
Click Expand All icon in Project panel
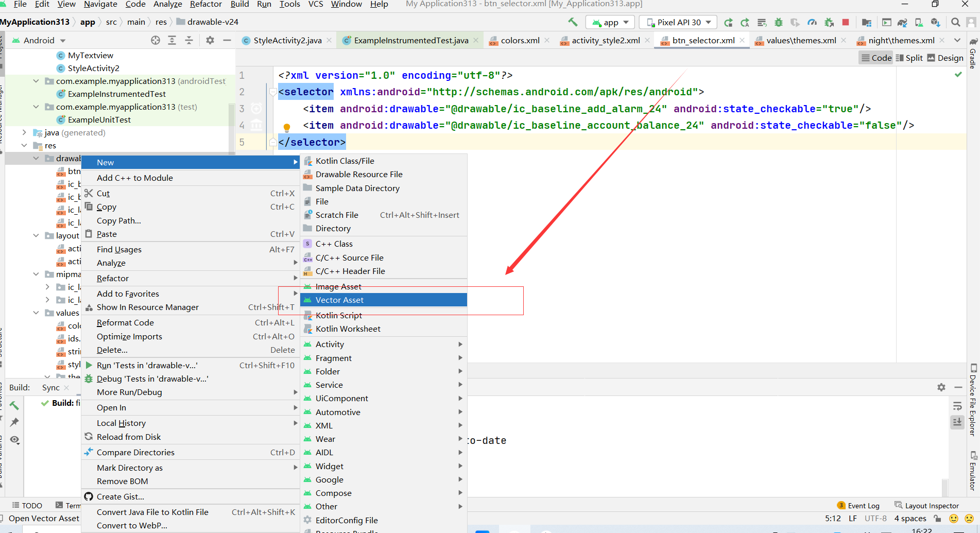172,40
